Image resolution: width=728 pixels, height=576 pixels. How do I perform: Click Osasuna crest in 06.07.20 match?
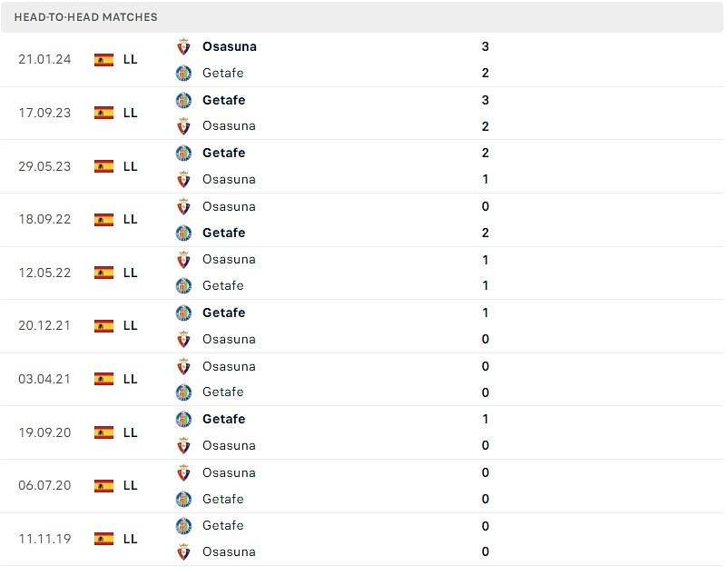tap(183, 472)
